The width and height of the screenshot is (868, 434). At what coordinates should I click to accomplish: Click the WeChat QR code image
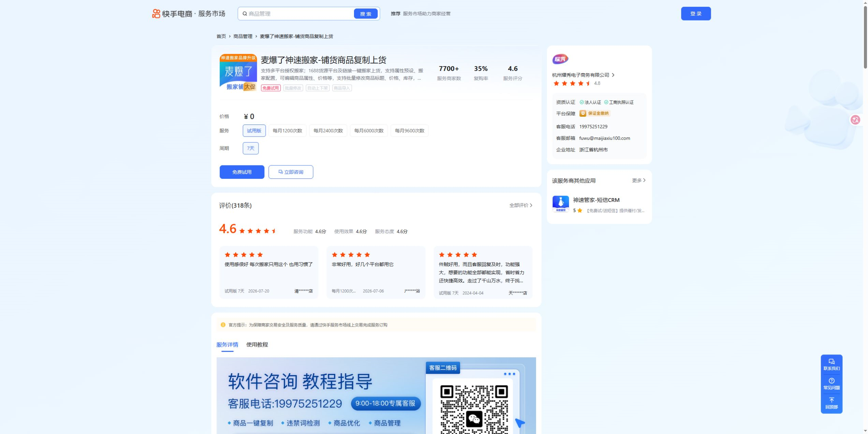474,409
